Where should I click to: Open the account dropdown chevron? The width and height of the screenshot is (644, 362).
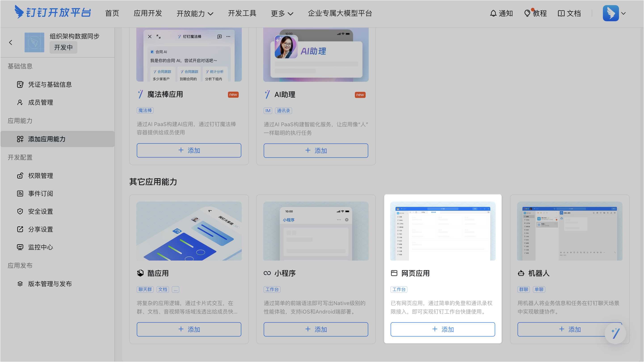[x=623, y=13]
